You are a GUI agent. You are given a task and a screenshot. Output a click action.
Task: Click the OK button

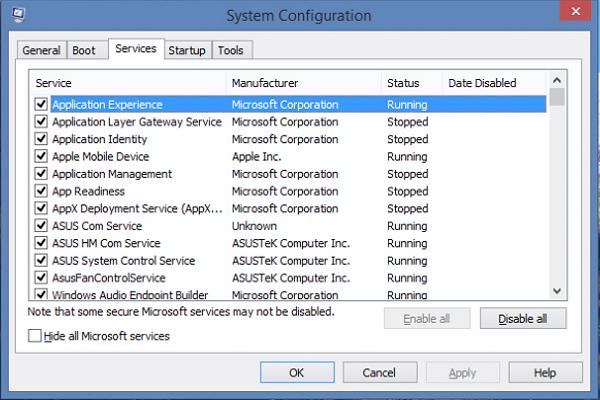coord(296,373)
